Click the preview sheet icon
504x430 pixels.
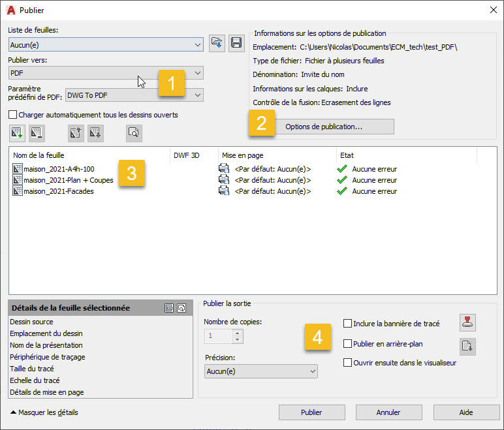[x=134, y=133]
